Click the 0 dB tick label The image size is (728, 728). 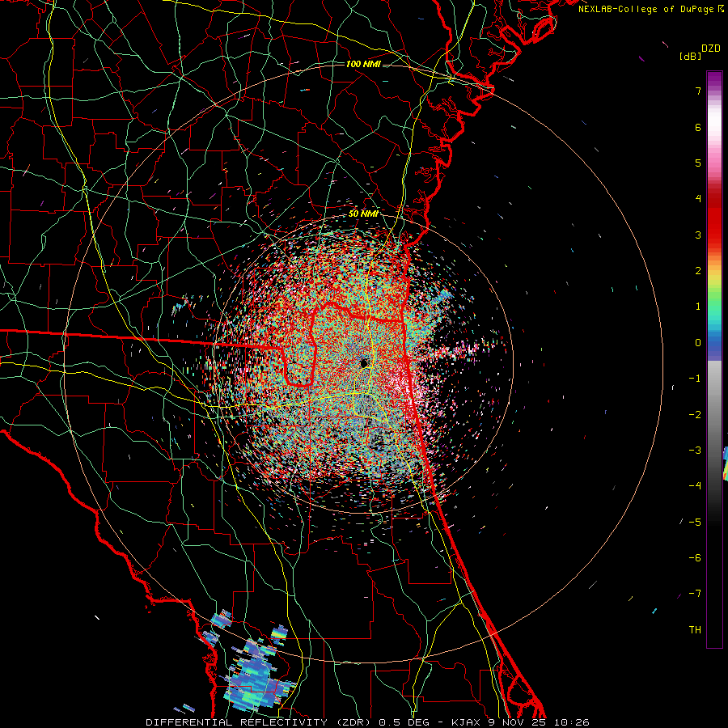[698, 343]
